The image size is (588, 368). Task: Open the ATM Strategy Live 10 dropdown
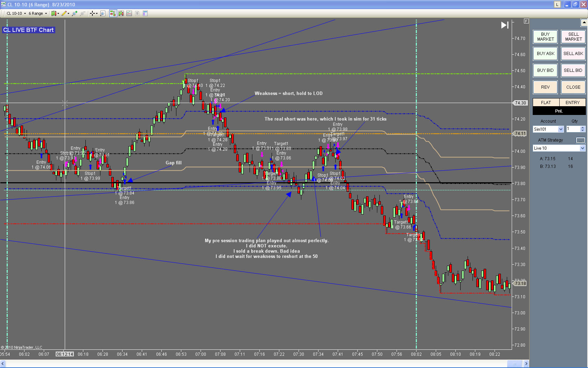click(x=559, y=148)
